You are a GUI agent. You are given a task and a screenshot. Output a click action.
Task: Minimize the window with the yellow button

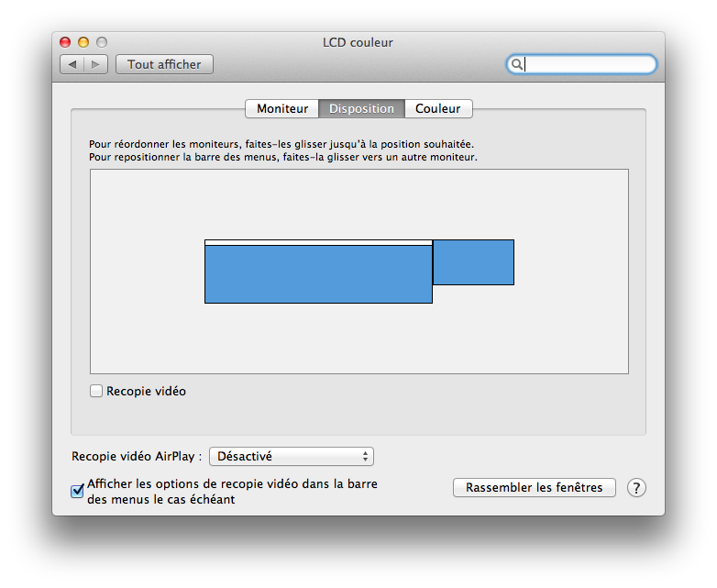click(x=83, y=42)
